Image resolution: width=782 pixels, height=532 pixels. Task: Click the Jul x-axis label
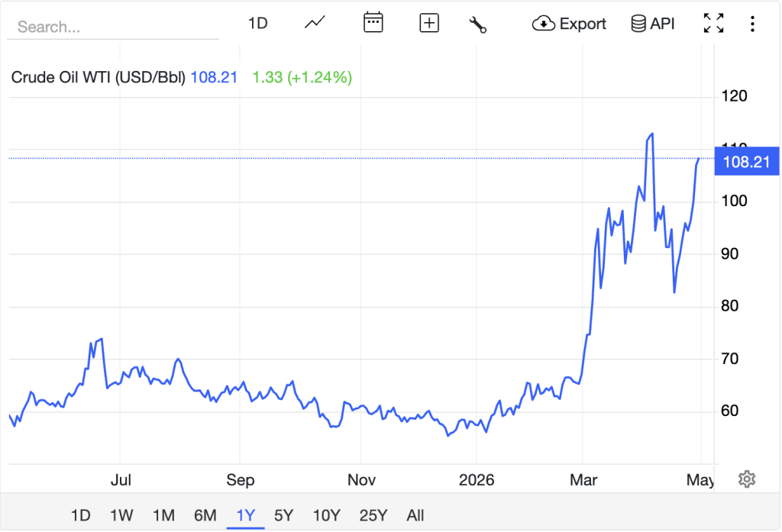pos(121,479)
